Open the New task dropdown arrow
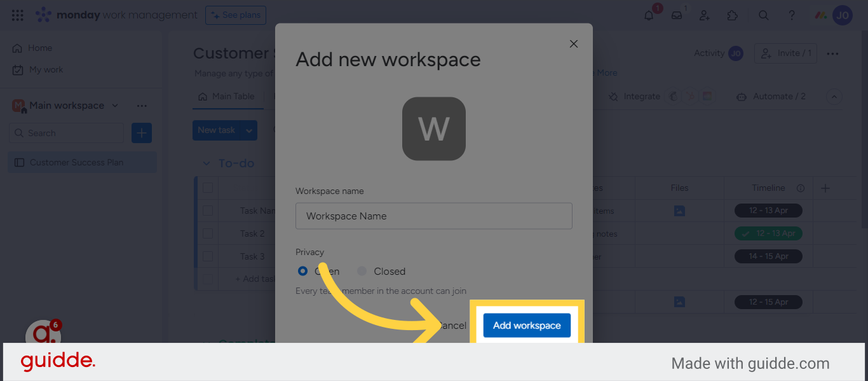This screenshot has width=868, height=381. pyautogui.click(x=248, y=130)
